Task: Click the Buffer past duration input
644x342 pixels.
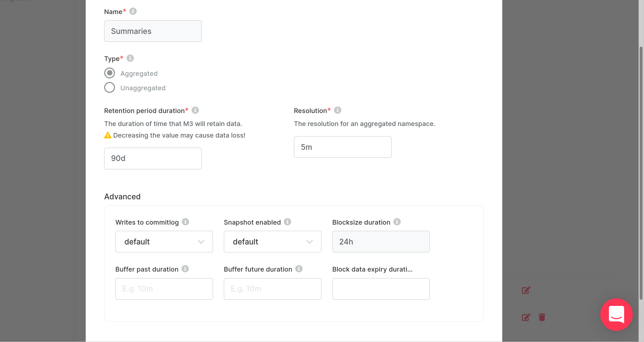Action: point(164,289)
